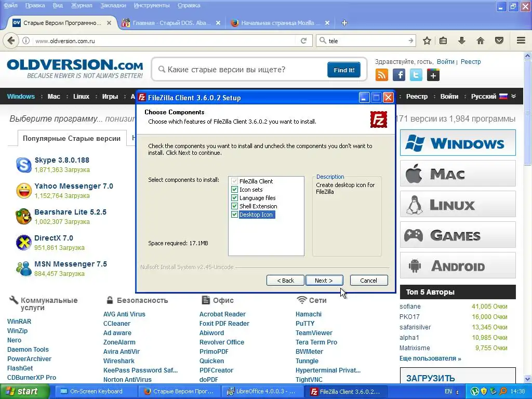The image size is (532, 399).
Task: Open the Android category banner
Action: coord(458,265)
